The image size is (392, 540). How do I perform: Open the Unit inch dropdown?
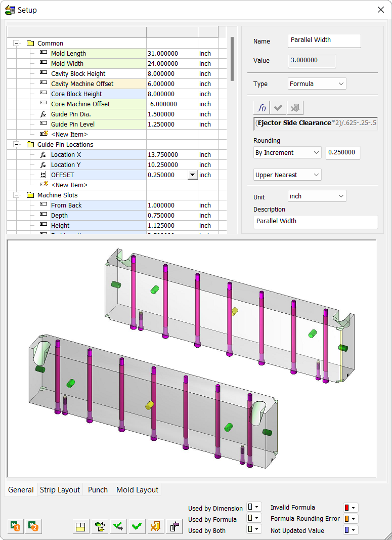point(317,196)
